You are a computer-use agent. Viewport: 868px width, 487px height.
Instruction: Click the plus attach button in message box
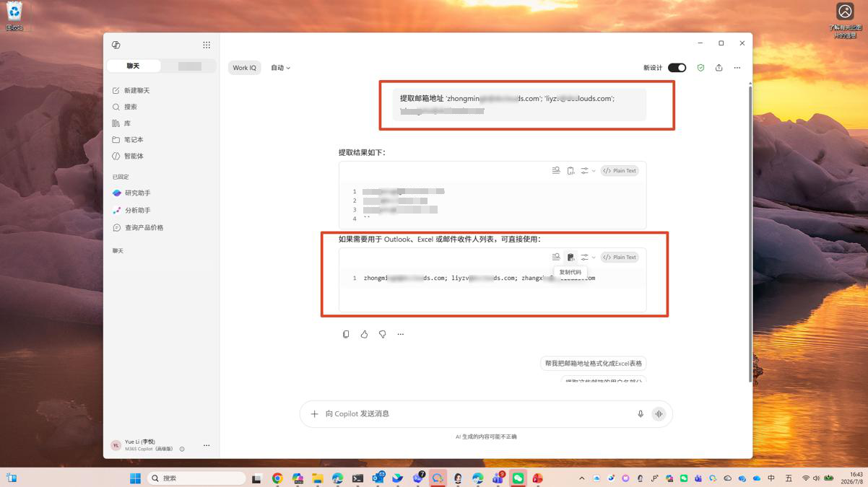(314, 414)
